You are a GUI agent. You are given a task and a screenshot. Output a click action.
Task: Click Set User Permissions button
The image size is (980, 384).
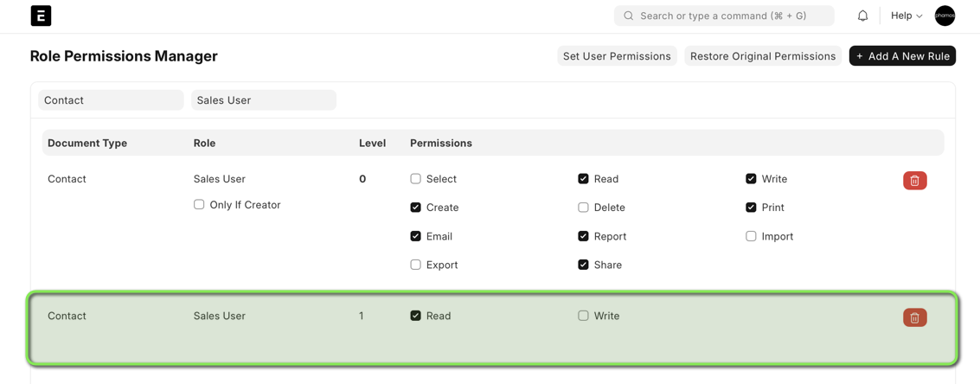(617, 56)
